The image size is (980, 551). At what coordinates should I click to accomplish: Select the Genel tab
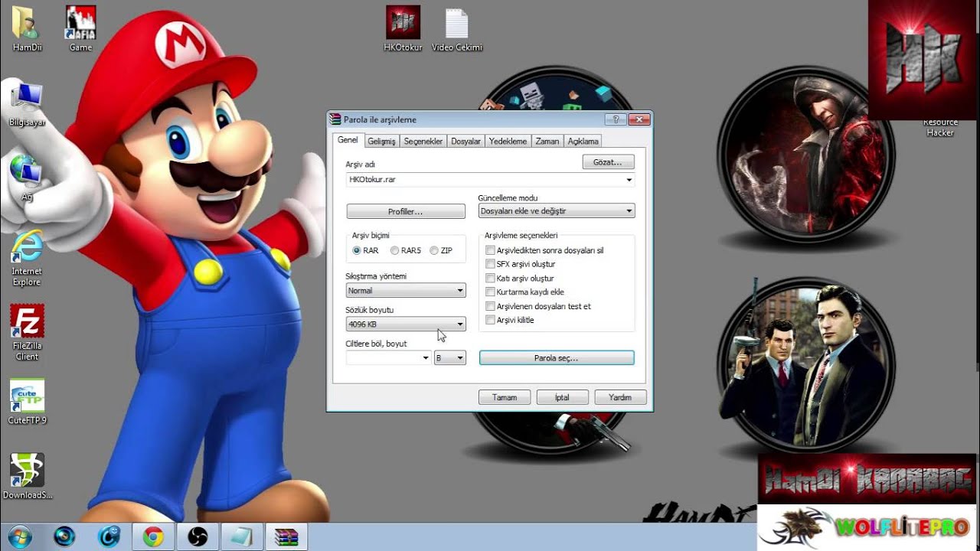[x=348, y=140]
